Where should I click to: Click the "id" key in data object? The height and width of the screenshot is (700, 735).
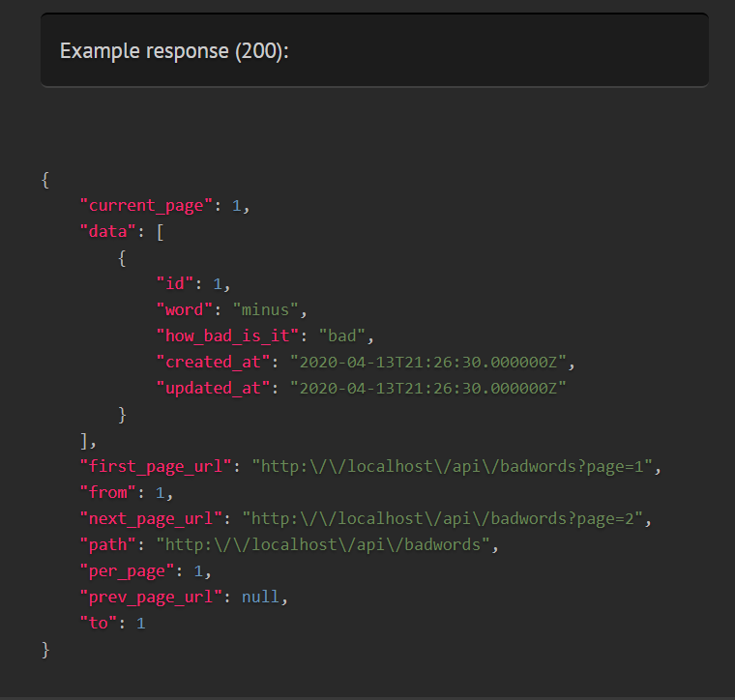click(x=175, y=283)
